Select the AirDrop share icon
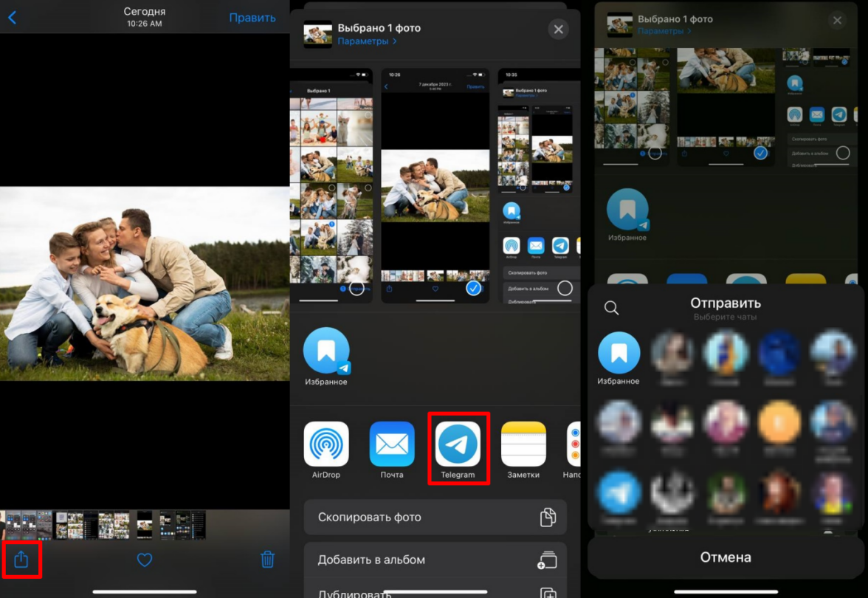Screen dimensions: 868x598 click(x=326, y=444)
